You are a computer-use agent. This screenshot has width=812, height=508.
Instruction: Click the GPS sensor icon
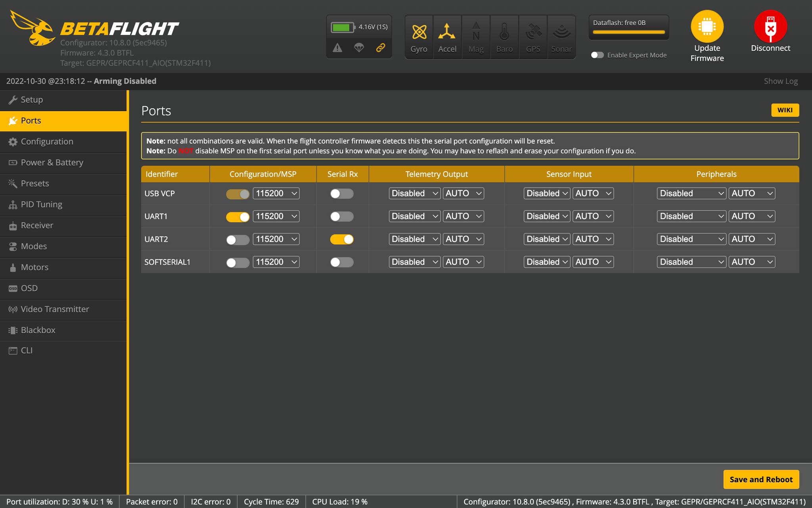click(533, 36)
